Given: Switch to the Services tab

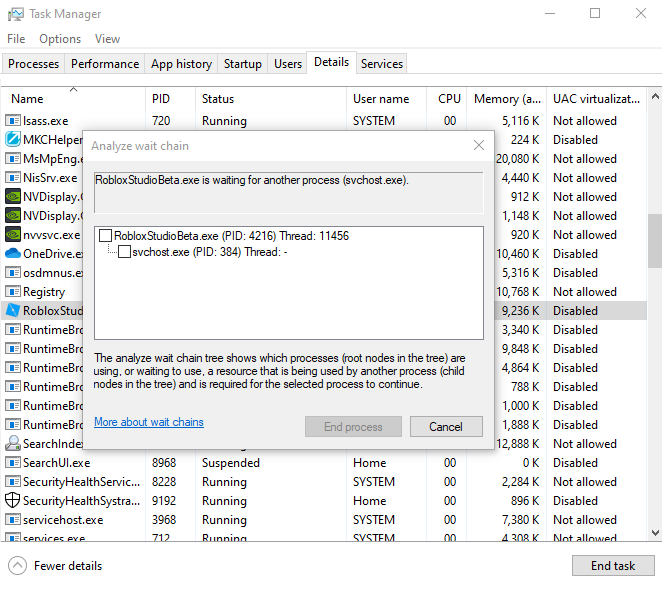Looking at the screenshot, I should pyautogui.click(x=382, y=64).
